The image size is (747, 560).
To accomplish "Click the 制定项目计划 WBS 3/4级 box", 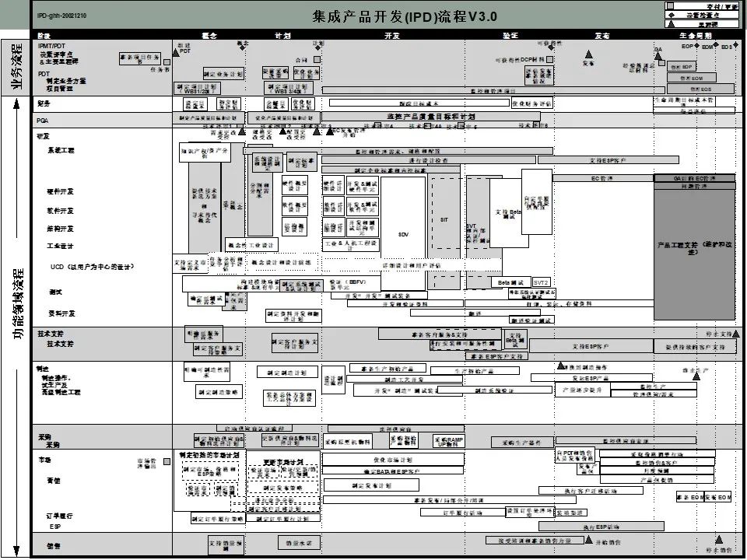I will point(289,89).
